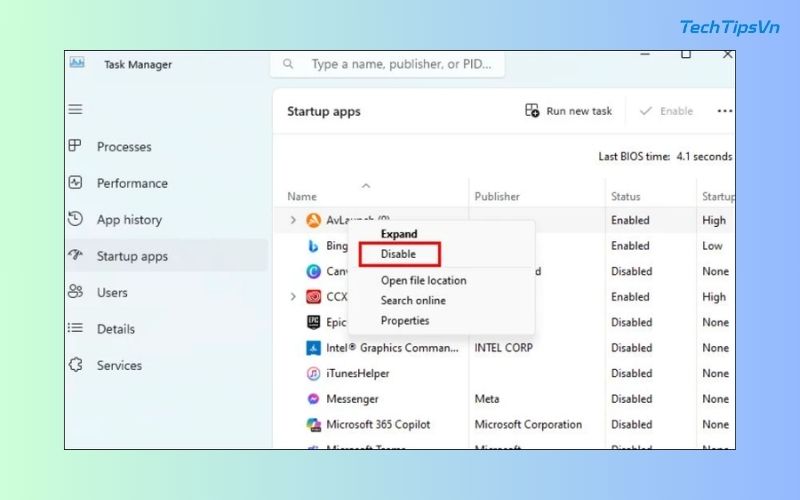Choose Disable in the context menu
The width and height of the screenshot is (800, 500).
pyautogui.click(x=398, y=254)
